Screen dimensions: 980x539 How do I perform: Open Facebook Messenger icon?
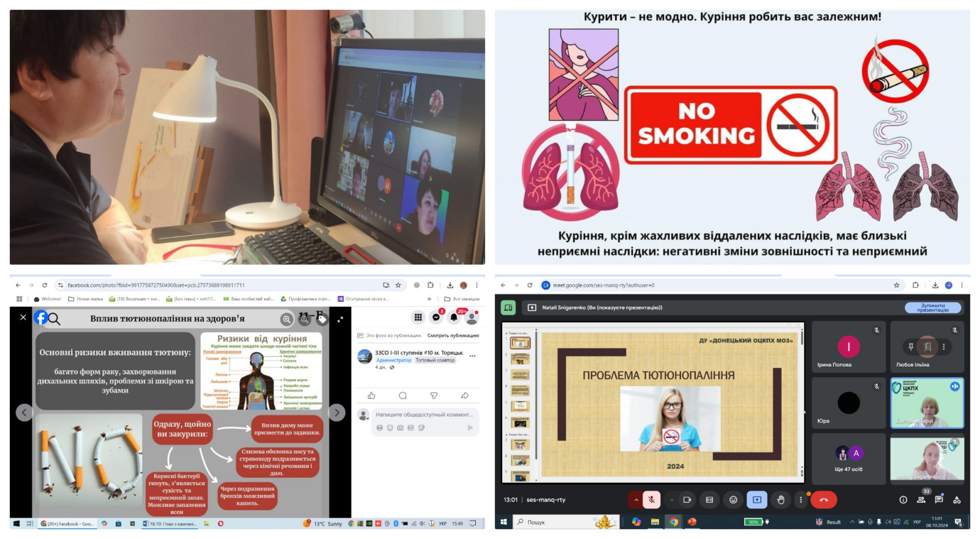coord(436,317)
